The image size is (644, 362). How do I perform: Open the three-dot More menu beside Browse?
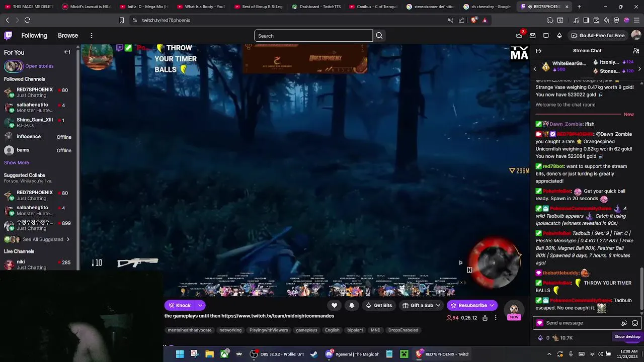pos(92,36)
